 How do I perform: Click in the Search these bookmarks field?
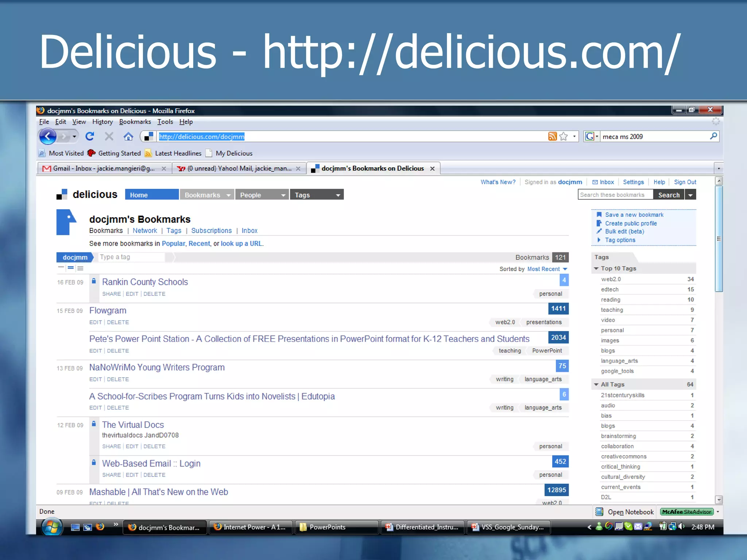point(615,195)
